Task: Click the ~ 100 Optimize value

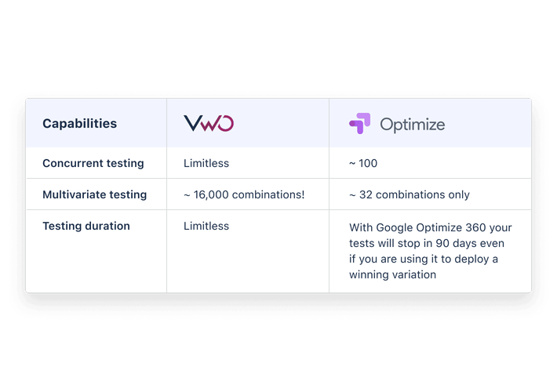Action: (x=363, y=163)
